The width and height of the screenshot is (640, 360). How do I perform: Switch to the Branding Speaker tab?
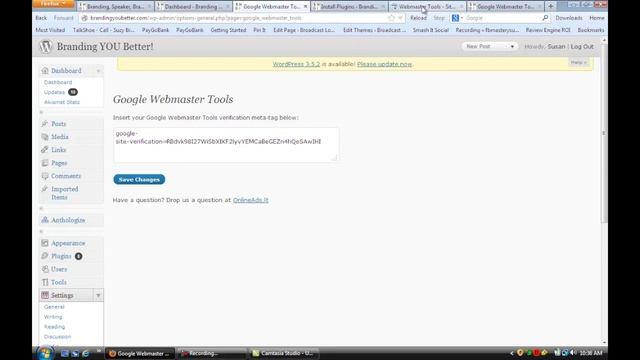115,7
